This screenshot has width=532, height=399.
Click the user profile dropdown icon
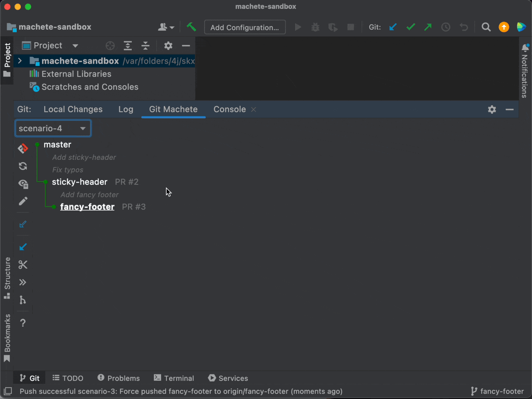[166, 27]
